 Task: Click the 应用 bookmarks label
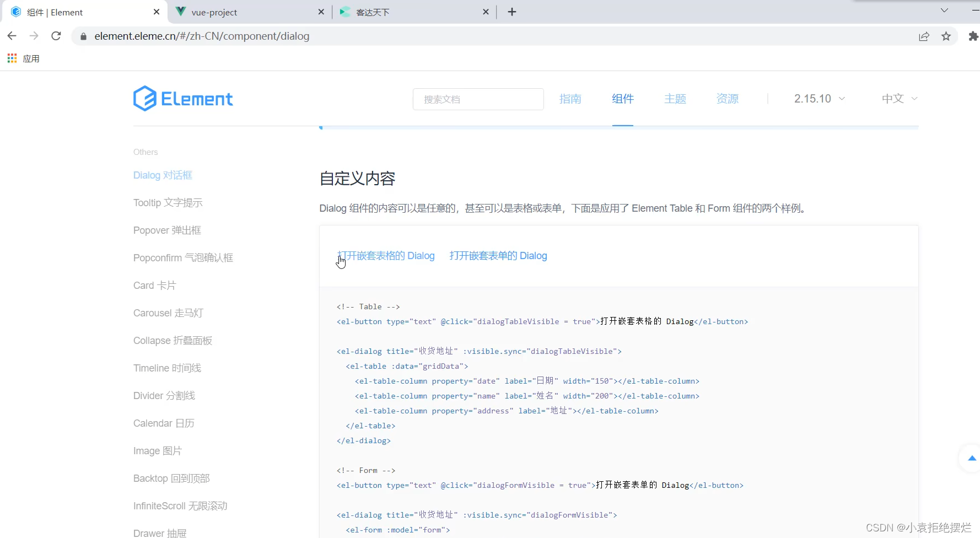point(31,58)
